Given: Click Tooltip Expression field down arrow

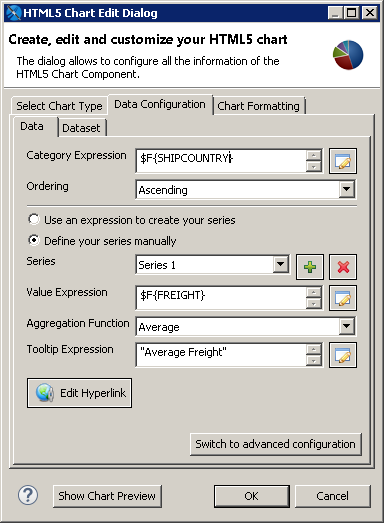Looking at the screenshot, I should click(x=314, y=361).
